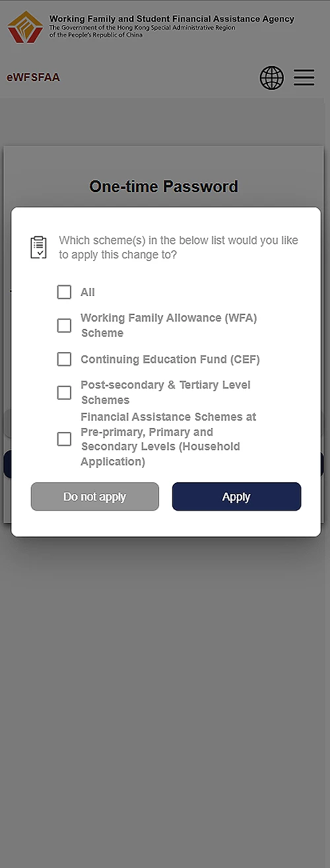The width and height of the screenshot is (330, 868).
Task: Click the clipboard checklist icon
Action: (39, 247)
